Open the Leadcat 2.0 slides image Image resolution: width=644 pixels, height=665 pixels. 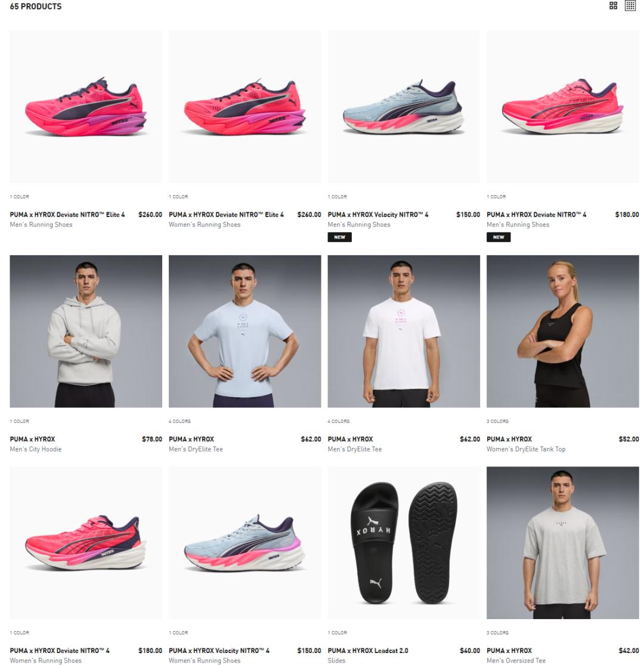(404, 543)
